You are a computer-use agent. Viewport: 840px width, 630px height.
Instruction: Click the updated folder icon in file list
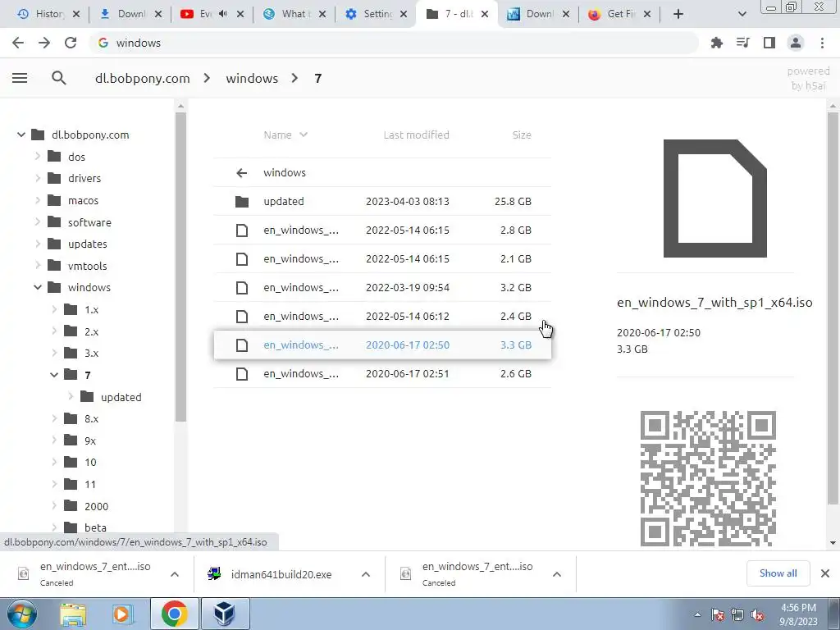(242, 202)
